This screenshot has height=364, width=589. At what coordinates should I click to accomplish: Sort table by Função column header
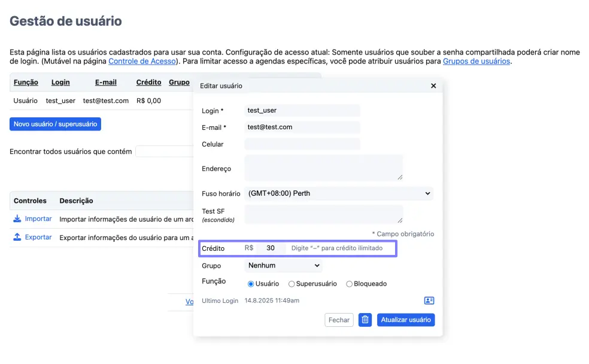click(x=26, y=82)
